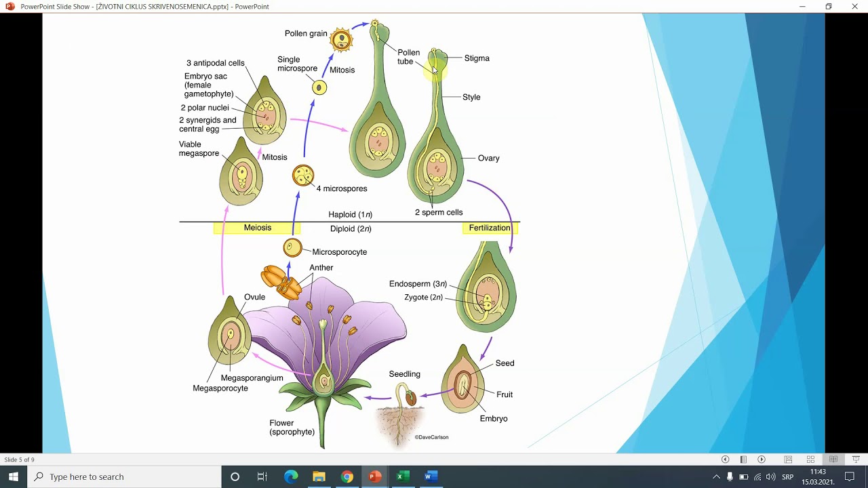Click the Microsporocyte label
The image size is (868, 488).
tap(340, 252)
